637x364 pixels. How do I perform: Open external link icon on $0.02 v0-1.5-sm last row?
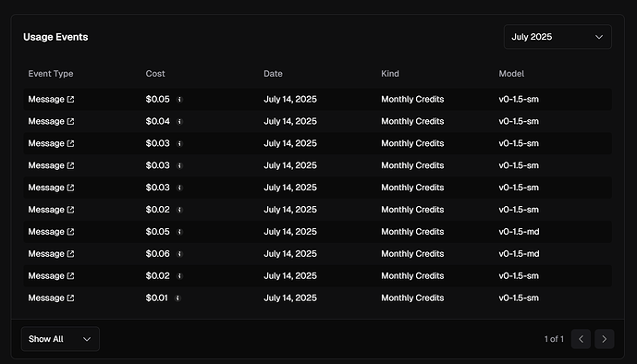tap(70, 276)
